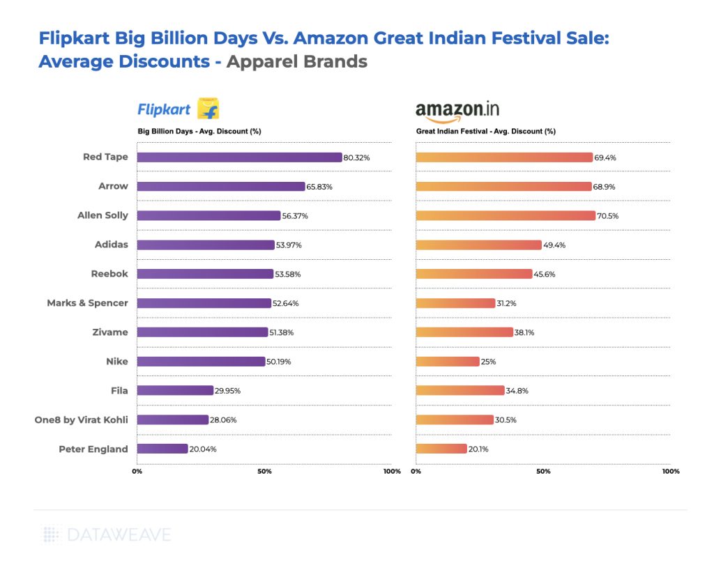Click the Great Indian Festival Avg. Discount subtitle

(486, 131)
